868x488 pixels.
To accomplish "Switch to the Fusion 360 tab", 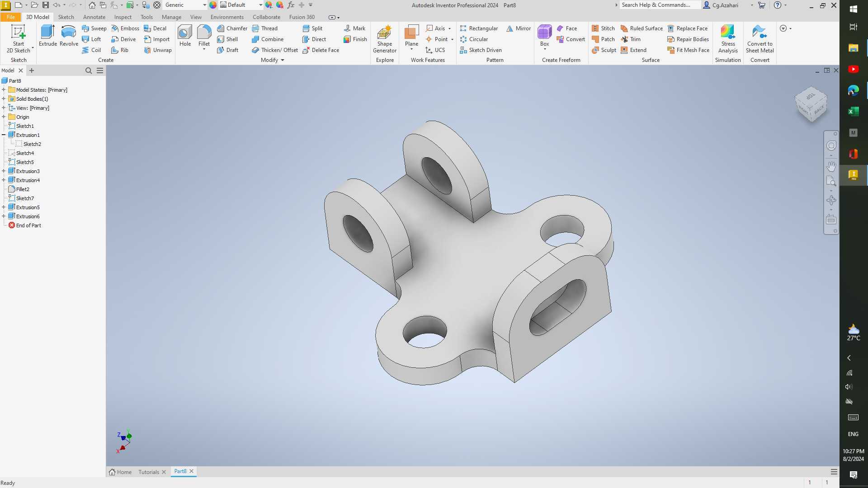I will (x=302, y=17).
